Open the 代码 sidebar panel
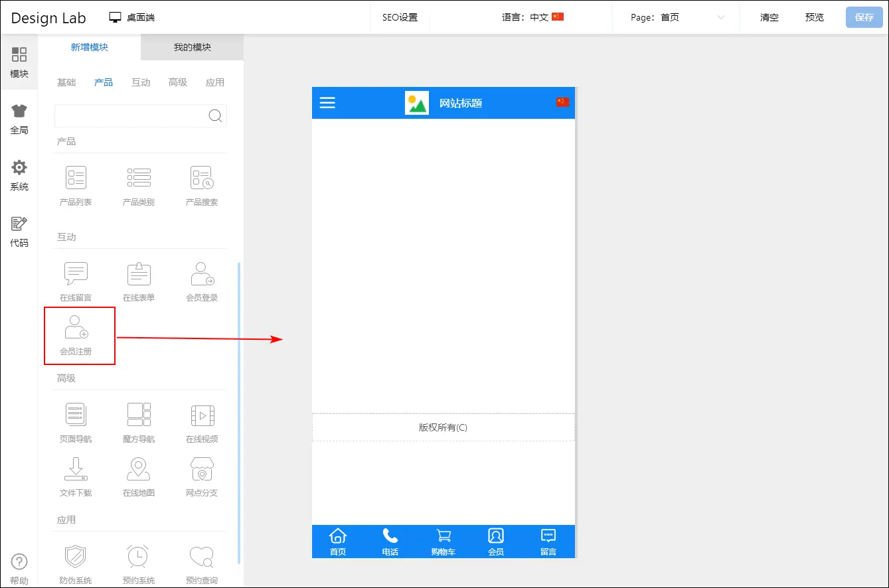The height and width of the screenshot is (588, 889). pos(19,232)
